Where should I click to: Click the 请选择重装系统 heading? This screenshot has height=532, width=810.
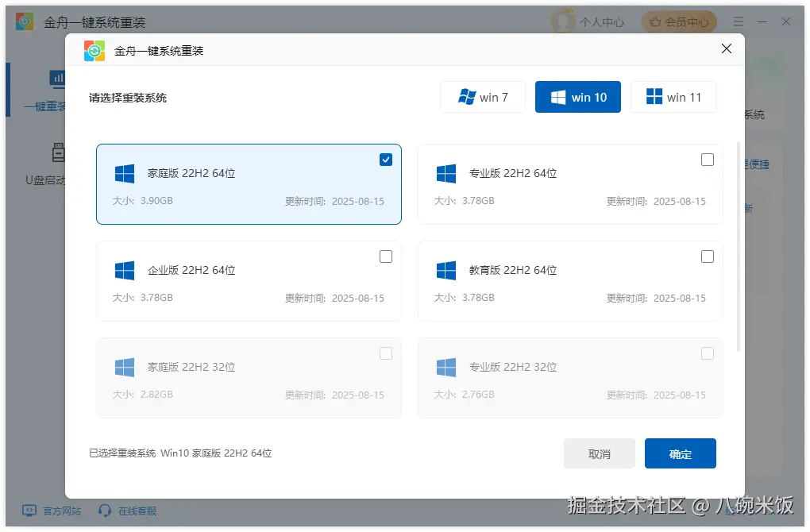tap(128, 98)
